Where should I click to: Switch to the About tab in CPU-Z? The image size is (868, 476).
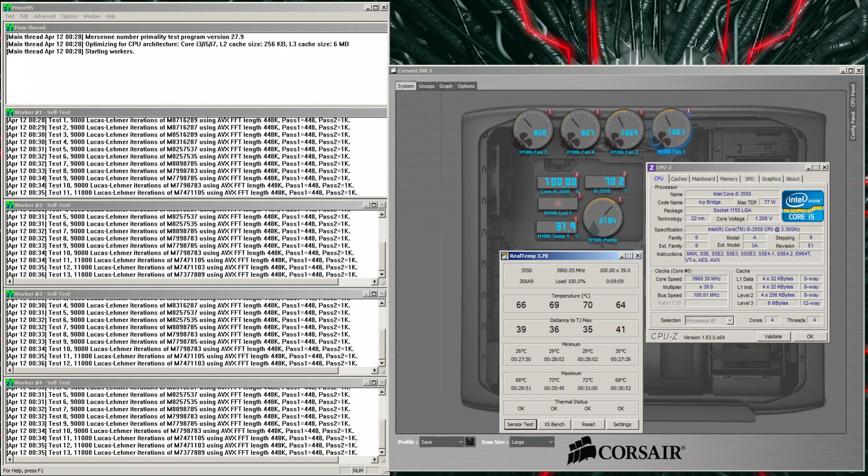793,179
